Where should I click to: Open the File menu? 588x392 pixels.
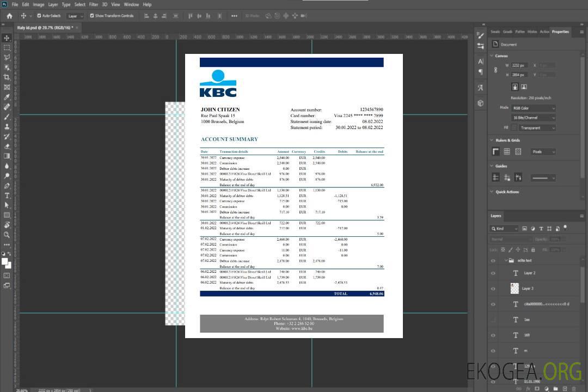15,4
